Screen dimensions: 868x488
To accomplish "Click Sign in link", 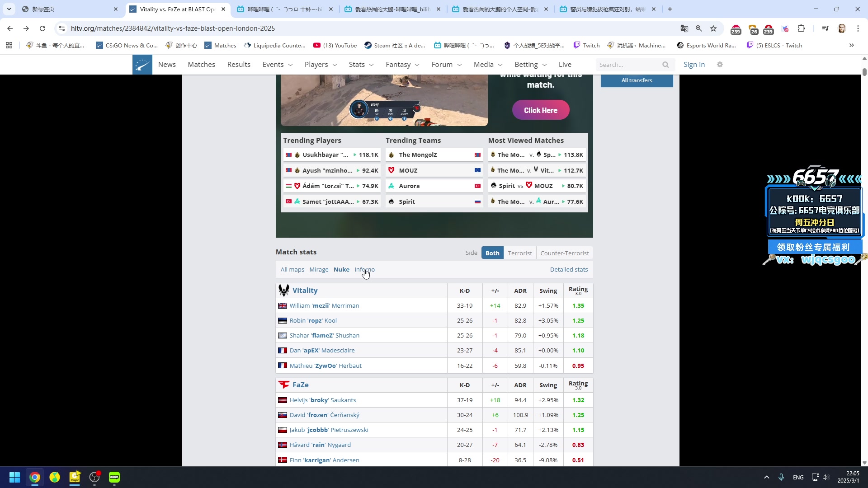I will click(x=694, y=65).
